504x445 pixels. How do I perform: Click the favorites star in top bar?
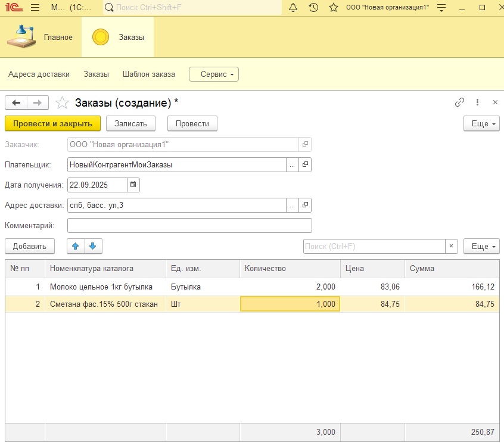[x=334, y=8]
